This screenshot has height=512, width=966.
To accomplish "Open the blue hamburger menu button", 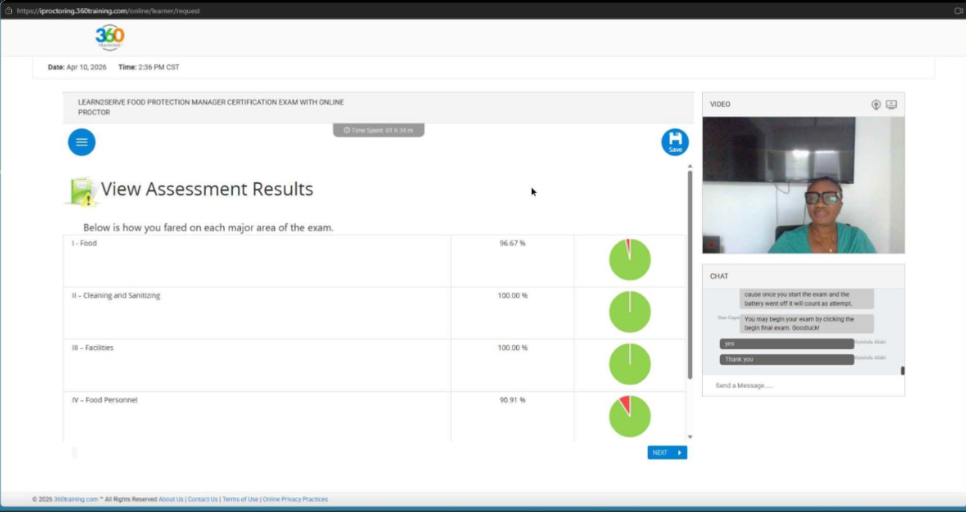I will point(81,142).
